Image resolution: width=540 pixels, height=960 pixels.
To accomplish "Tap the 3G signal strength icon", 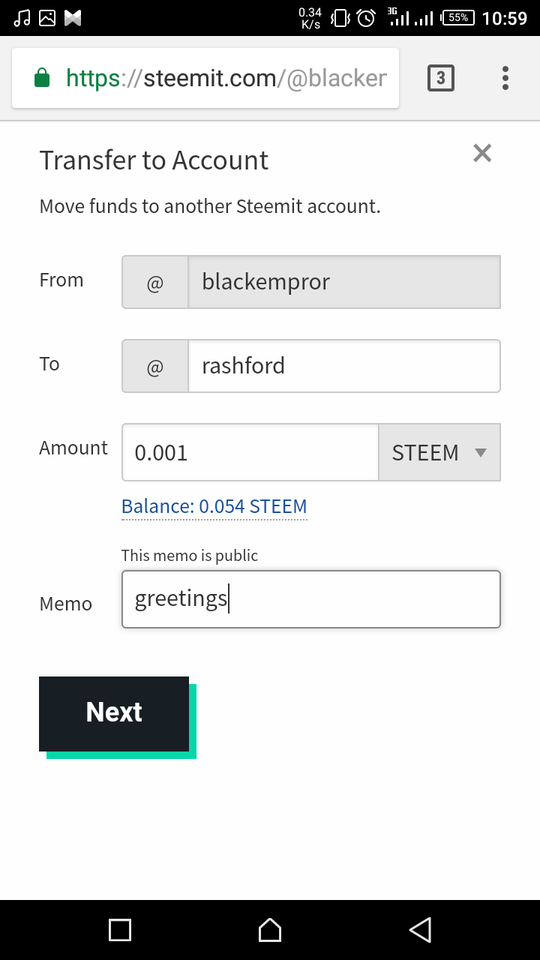I will [399, 18].
